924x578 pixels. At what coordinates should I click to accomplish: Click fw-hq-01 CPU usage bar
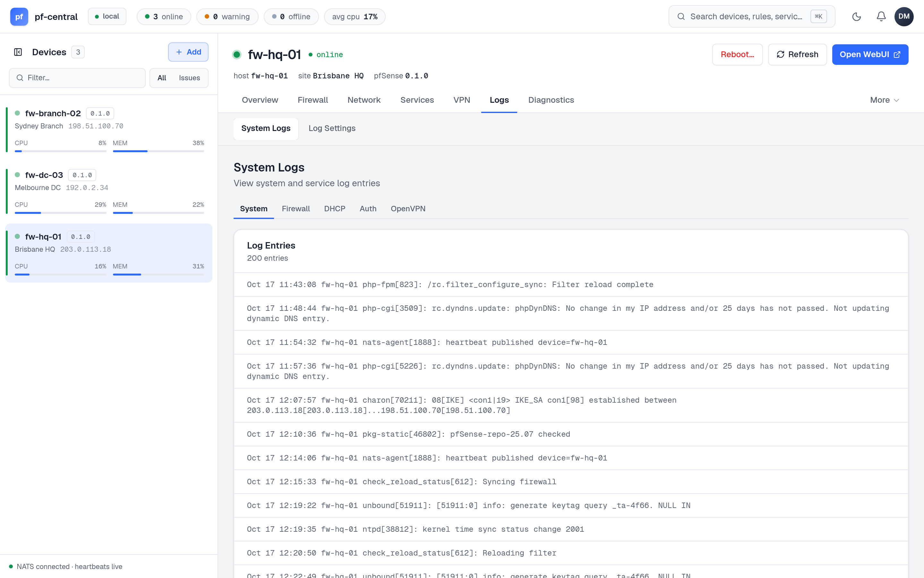click(60, 275)
